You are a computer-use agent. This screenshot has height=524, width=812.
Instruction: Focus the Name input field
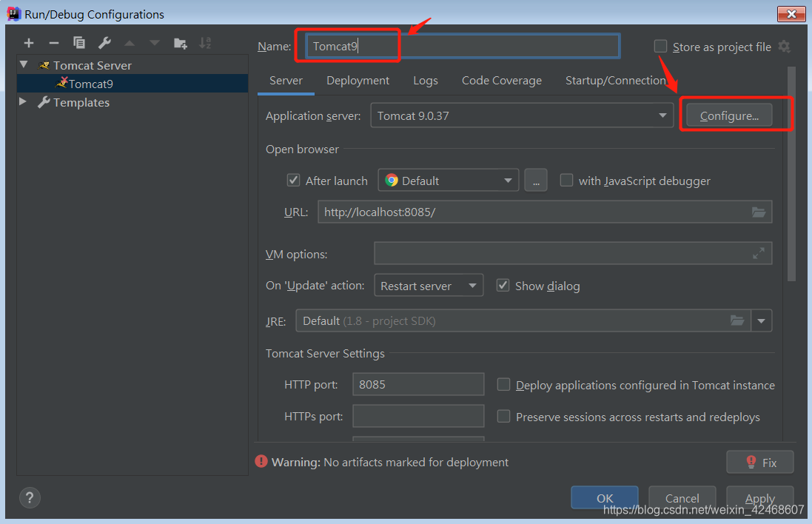tap(462, 46)
